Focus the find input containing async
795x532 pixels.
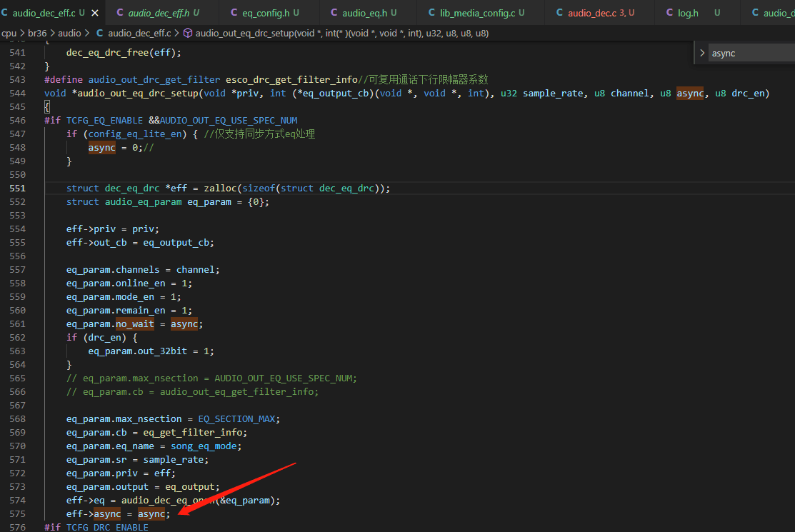tap(752, 53)
